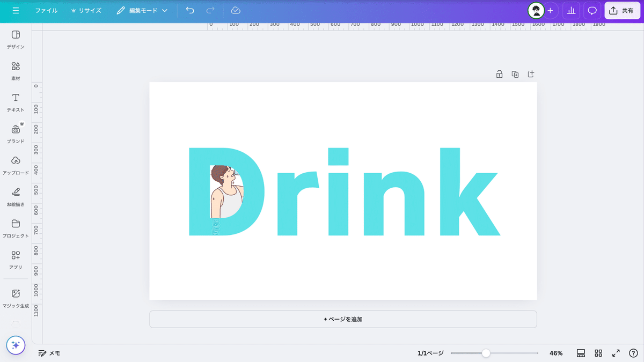Open the アップロード panel
644x362 pixels.
pyautogui.click(x=16, y=166)
